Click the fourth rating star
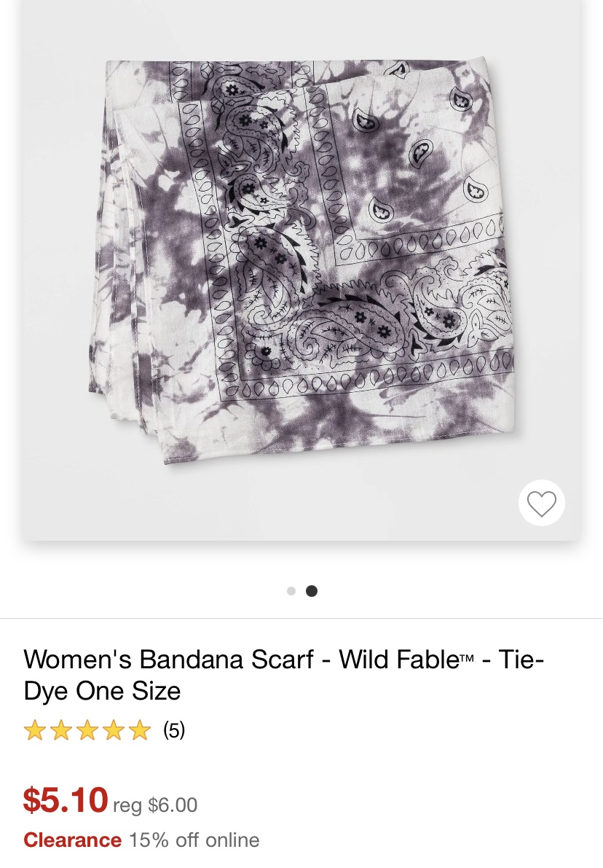 (x=113, y=730)
